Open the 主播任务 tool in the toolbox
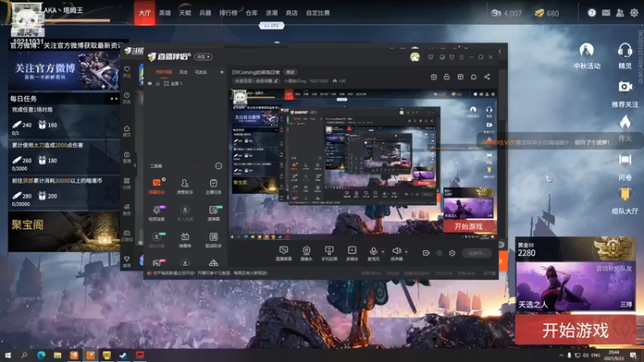Screen dimensions: 644x362 click(x=213, y=186)
